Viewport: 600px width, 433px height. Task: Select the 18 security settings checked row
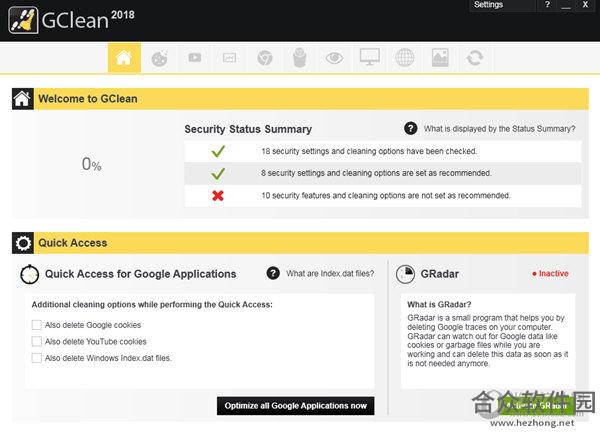(383, 151)
